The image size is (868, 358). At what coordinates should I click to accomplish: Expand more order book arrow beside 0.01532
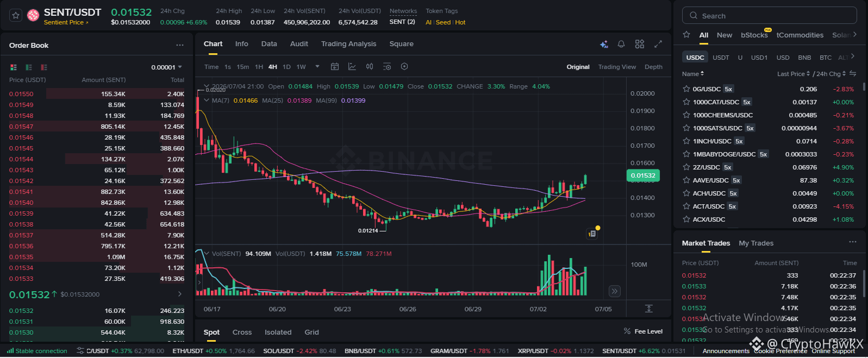[180, 294]
